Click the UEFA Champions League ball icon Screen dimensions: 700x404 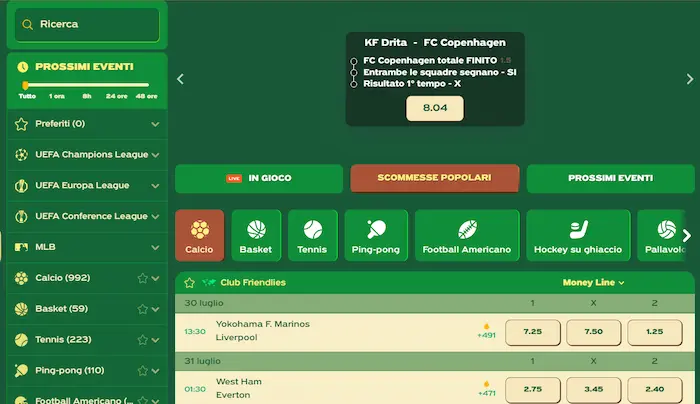tap(21, 155)
